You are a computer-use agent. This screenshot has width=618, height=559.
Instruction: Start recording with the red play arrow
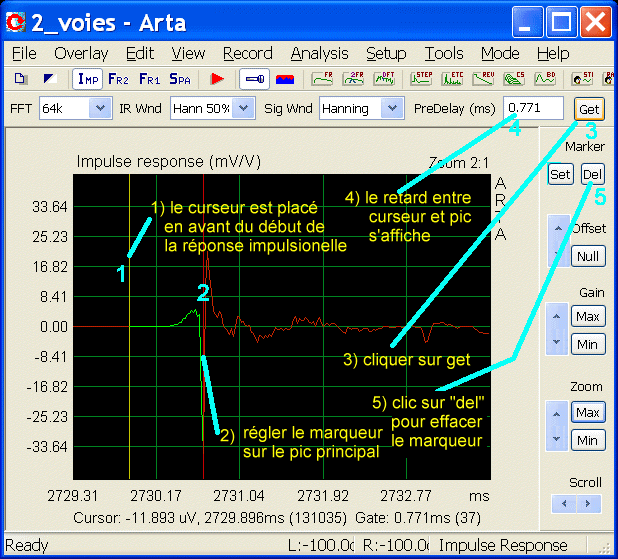pos(216,79)
